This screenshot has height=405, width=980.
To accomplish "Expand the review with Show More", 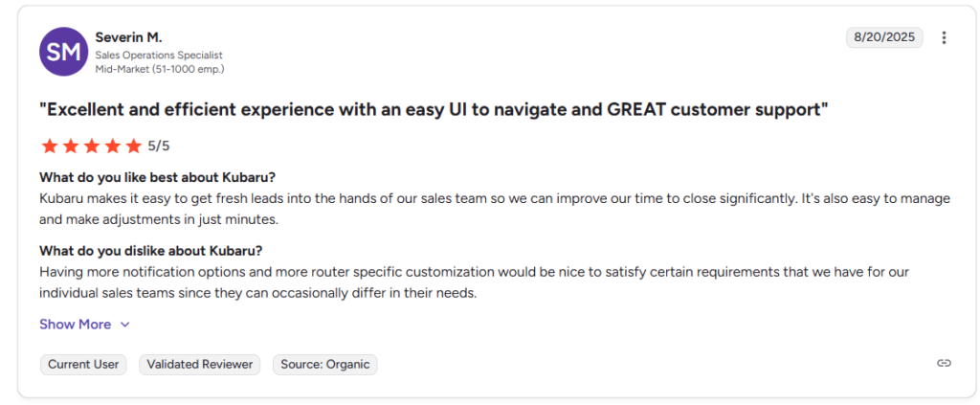I will click(75, 325).
